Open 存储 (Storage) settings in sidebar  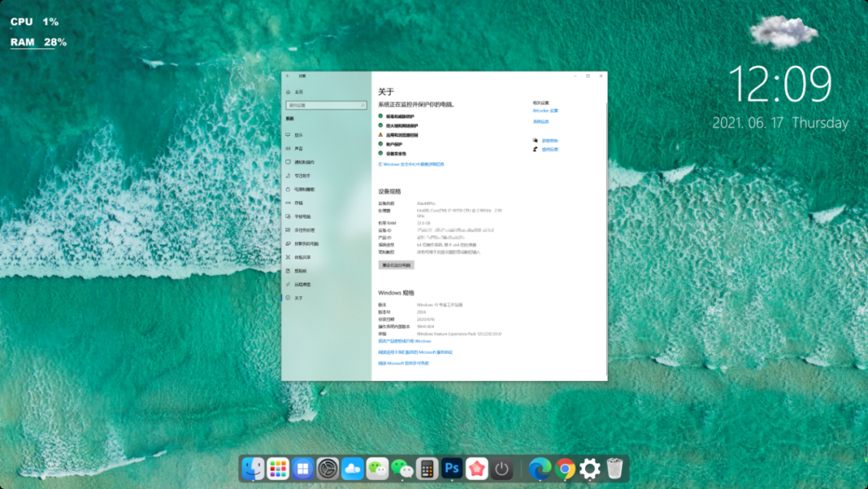tap(298, 203)
